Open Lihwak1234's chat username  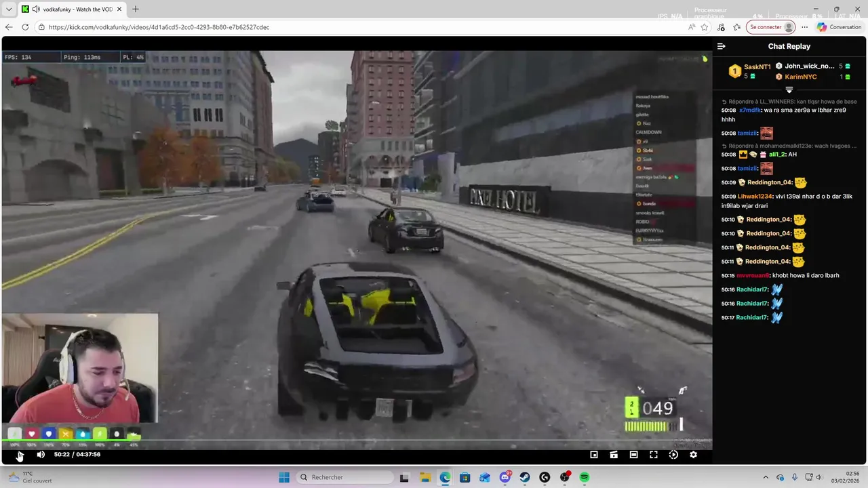click(755, 197)
